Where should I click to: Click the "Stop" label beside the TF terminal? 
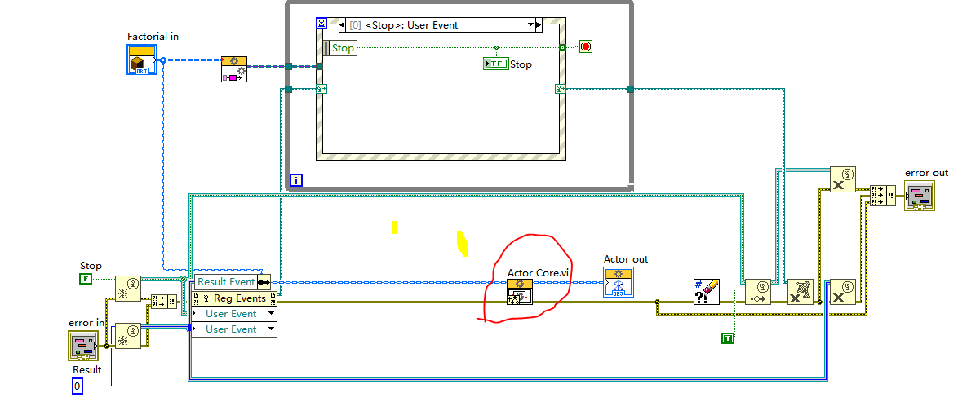coord(521,64)
